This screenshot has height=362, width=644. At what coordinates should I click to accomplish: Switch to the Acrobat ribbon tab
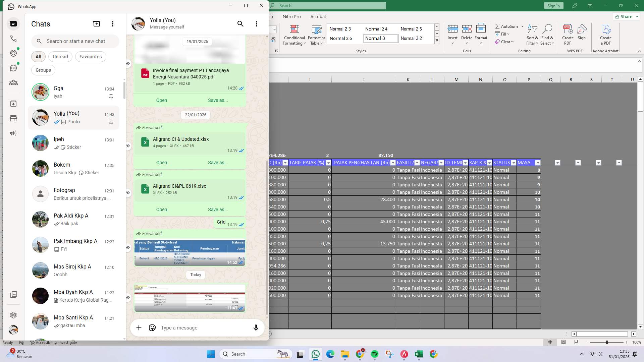coord(318,16)
